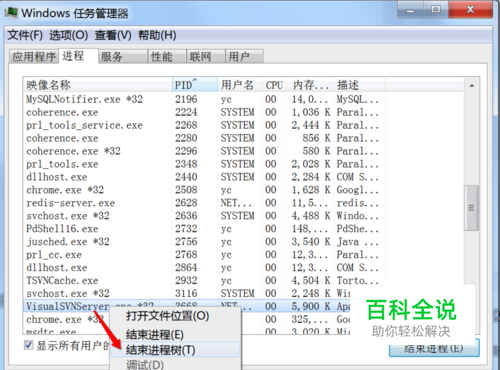The width and height of the screenshot is (500, 370).
Task: Open the 文件(F) menu
Action: click(x=25, y=35)
